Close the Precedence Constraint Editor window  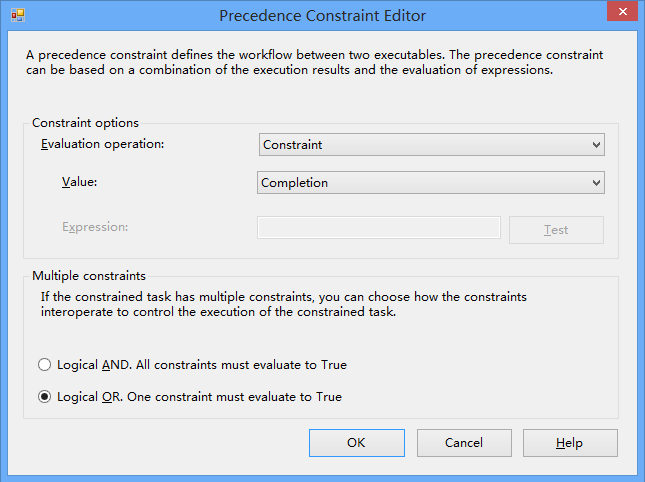click(x=622, y=12)
